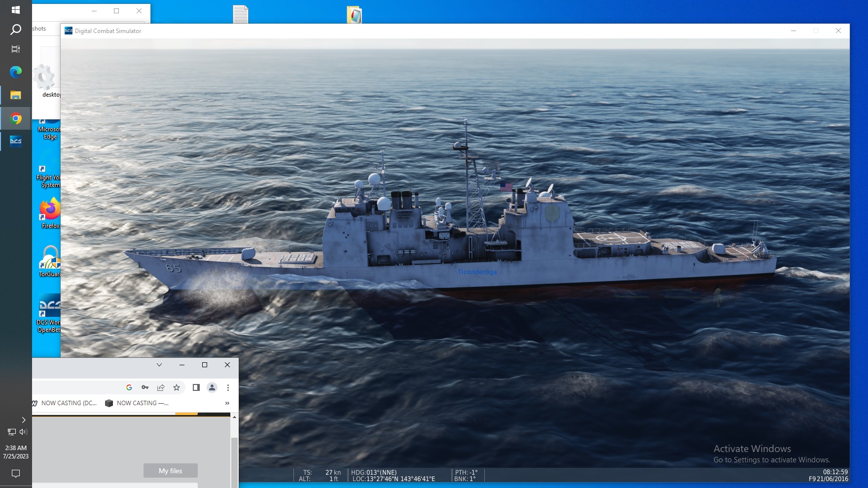Image resolution: width=868 pixels, height=488 pixels.
Task: Click Chrome's password key icon
Action: tap(145, 387)
